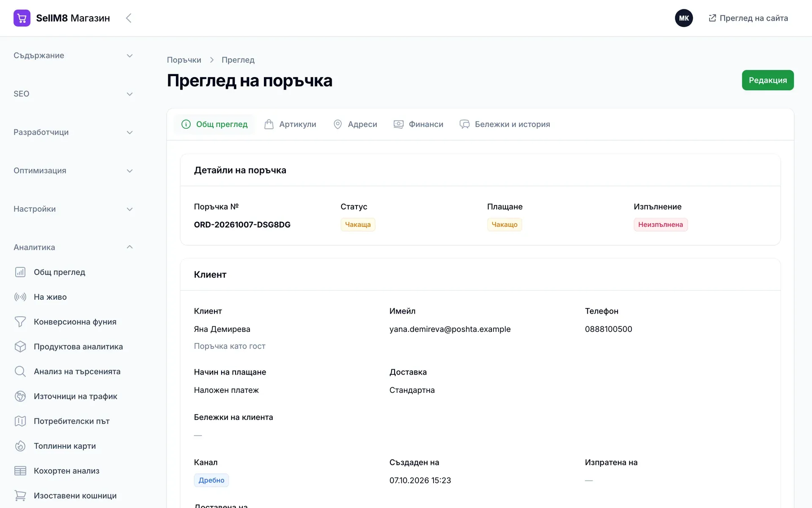Click the Продуктова аналитика cube icon
Viewport: 812px width, 508px height.
[20, 347]
